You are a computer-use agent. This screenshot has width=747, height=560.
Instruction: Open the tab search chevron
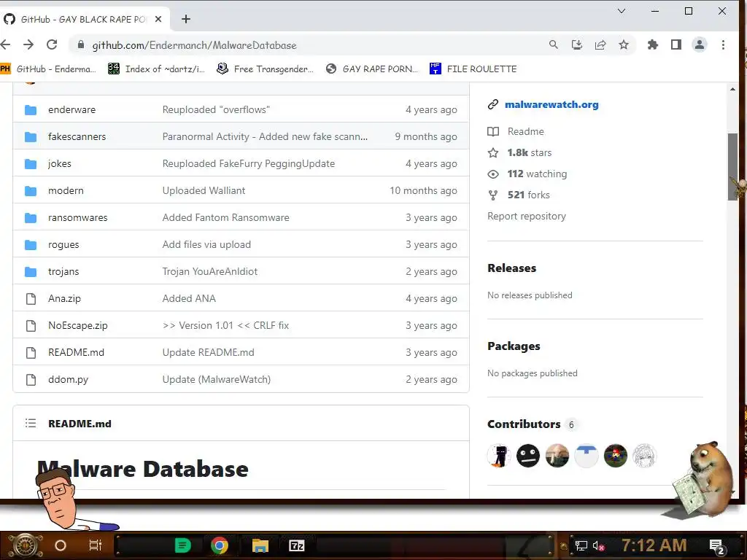pyautogui.click(x=622, y=11)
